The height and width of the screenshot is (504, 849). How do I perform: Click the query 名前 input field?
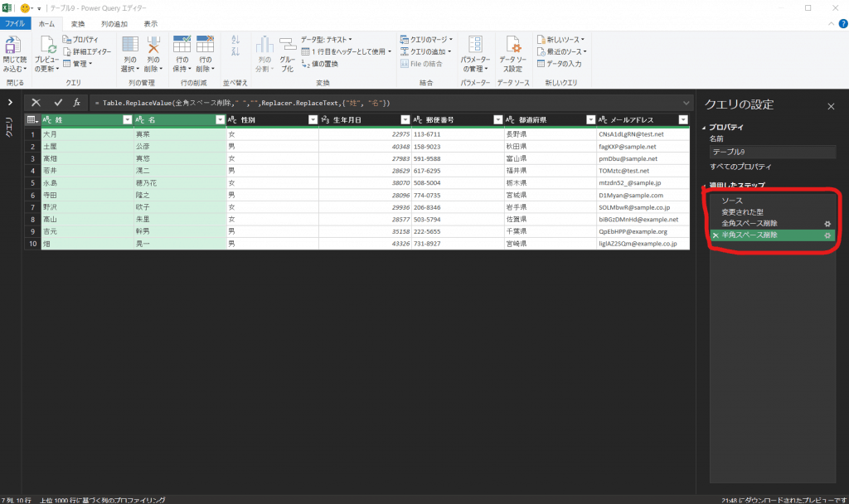(x=771, y=152)
